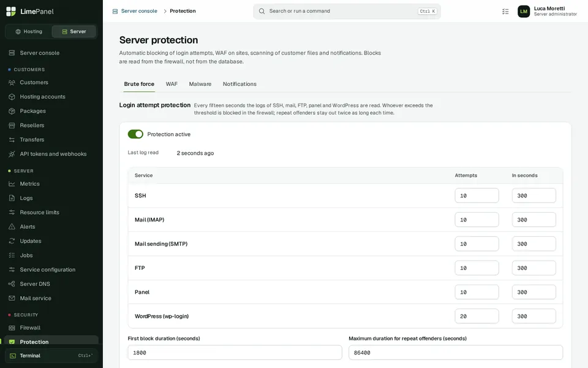Screen dimensions: 588x368
Task: Open the Terminal button at sidebar bottom
Action: tap(51, 356)
